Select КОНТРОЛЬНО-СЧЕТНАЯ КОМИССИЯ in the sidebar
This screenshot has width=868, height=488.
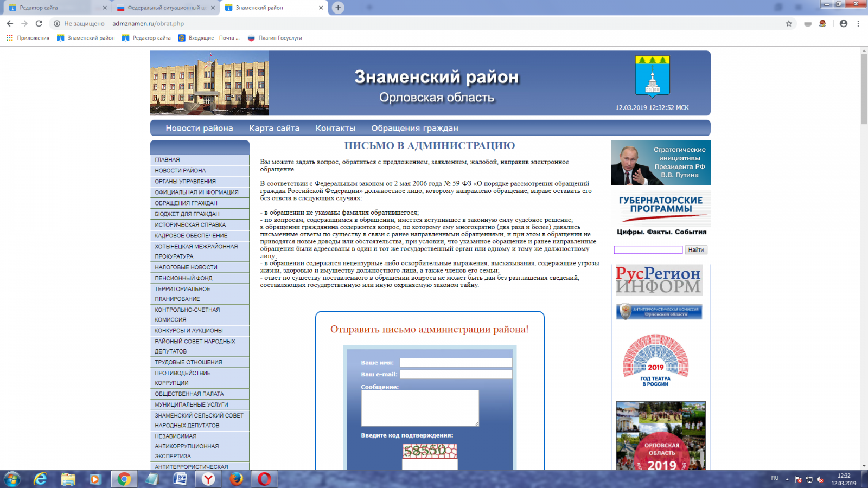(200, 314)
